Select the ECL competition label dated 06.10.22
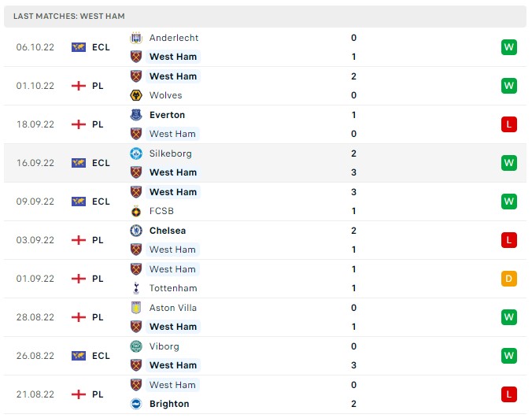This screenshot has height=418, width=532. (x=101, y=47)
